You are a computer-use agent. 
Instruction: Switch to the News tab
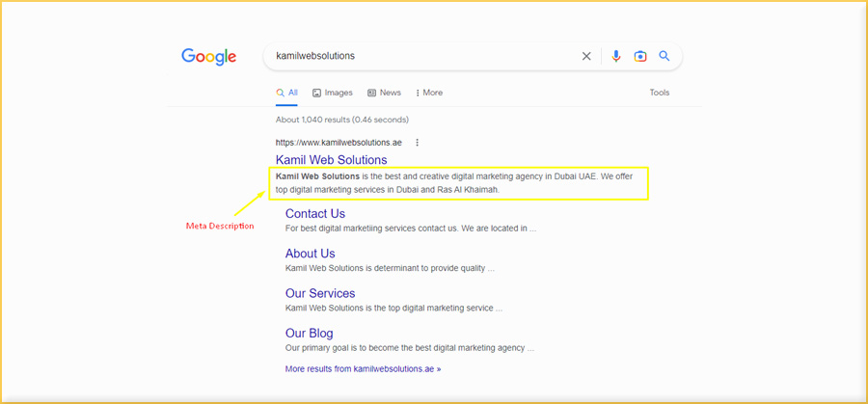384,93
